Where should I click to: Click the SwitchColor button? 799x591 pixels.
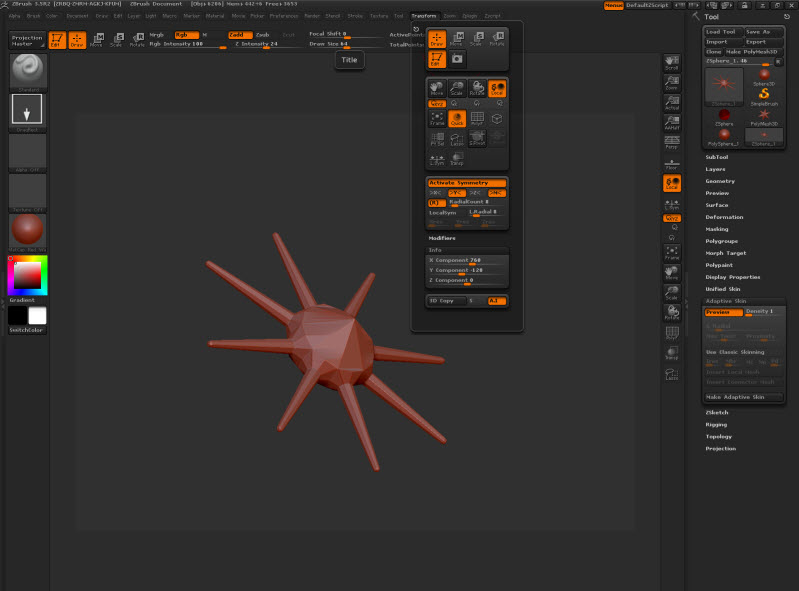26,330
